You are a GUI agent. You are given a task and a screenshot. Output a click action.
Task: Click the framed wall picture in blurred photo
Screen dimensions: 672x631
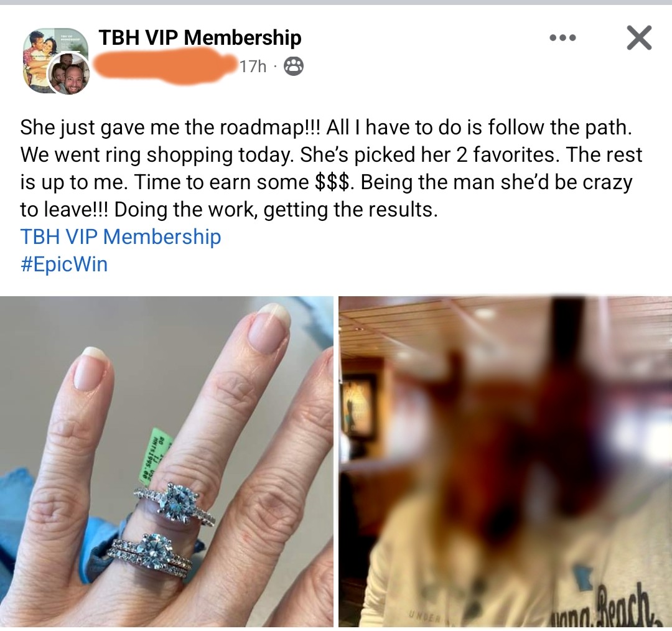pos(358,403)
